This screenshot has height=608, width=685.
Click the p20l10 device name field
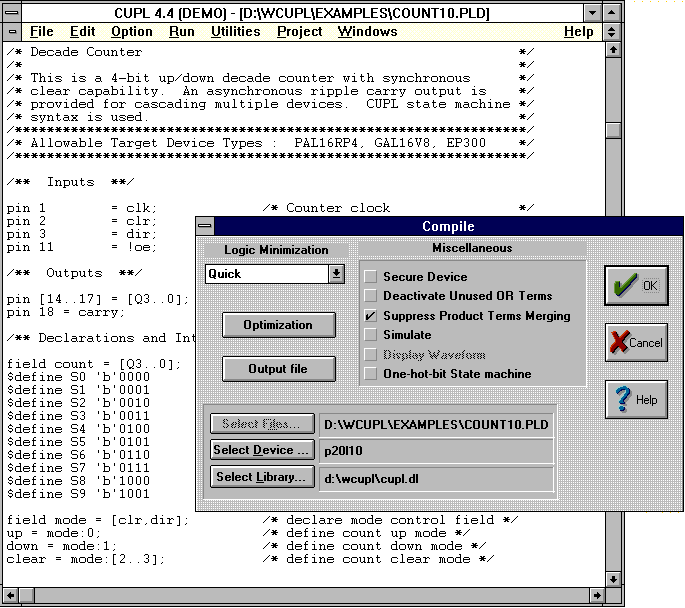436,451
